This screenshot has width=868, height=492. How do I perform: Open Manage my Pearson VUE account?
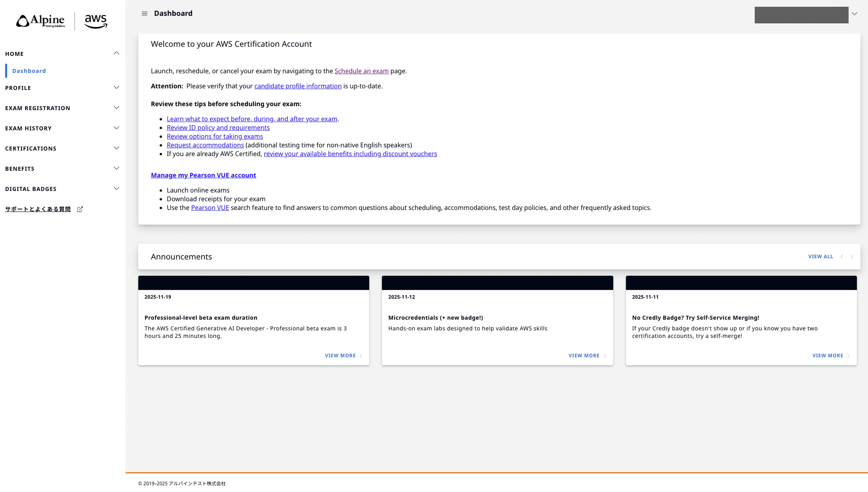click(204, 175)
